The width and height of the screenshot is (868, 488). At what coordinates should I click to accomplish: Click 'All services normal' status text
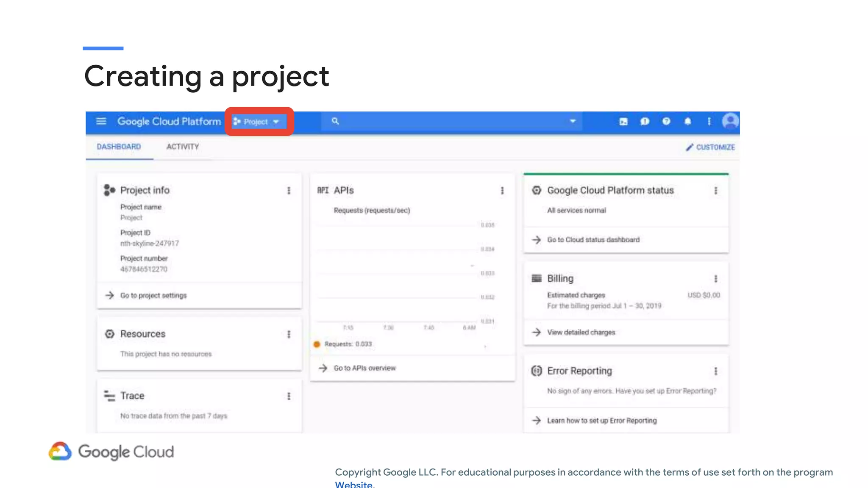pyautogui.click(x=576, y=211)
